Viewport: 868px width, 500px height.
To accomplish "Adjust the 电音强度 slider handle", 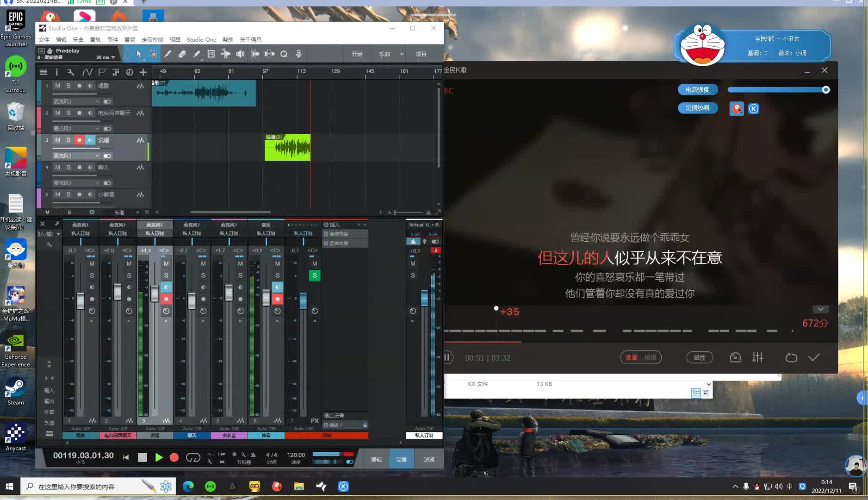I will 826,90.
